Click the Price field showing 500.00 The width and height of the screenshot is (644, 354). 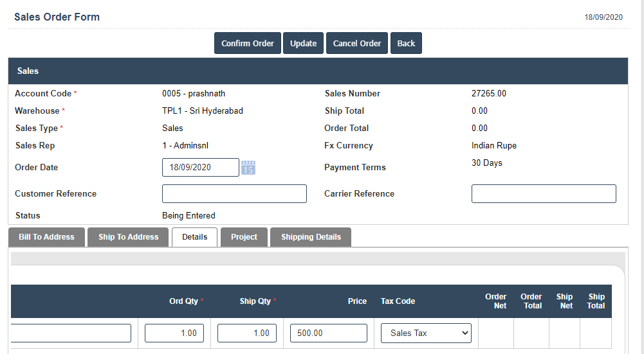[x=329, y=333]
